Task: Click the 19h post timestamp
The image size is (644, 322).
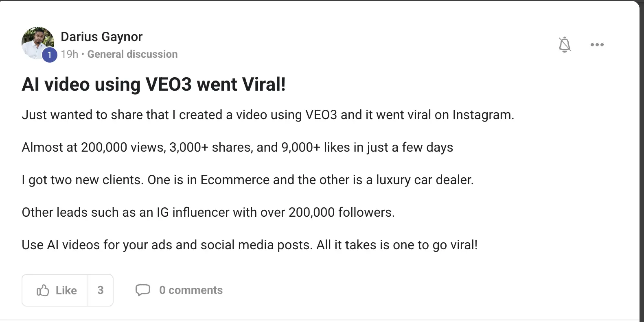Action: pyautogui.click(x=70, y=54)
